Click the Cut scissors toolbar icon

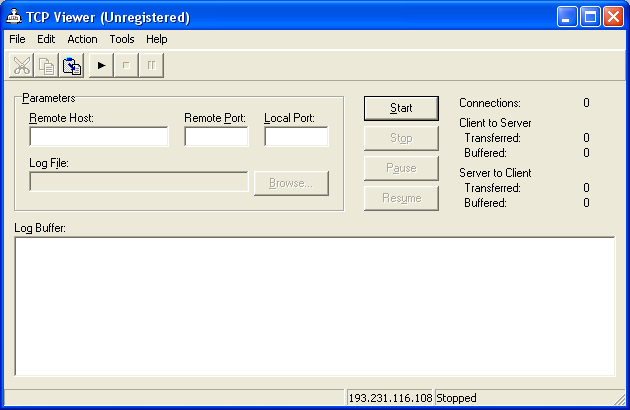tap(22, 66)
